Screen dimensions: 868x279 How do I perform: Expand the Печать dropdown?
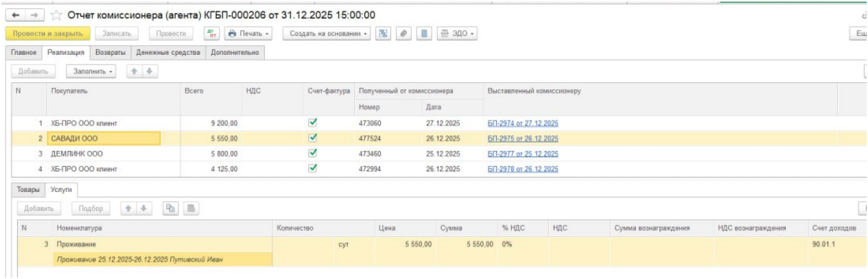click(250, 33)
